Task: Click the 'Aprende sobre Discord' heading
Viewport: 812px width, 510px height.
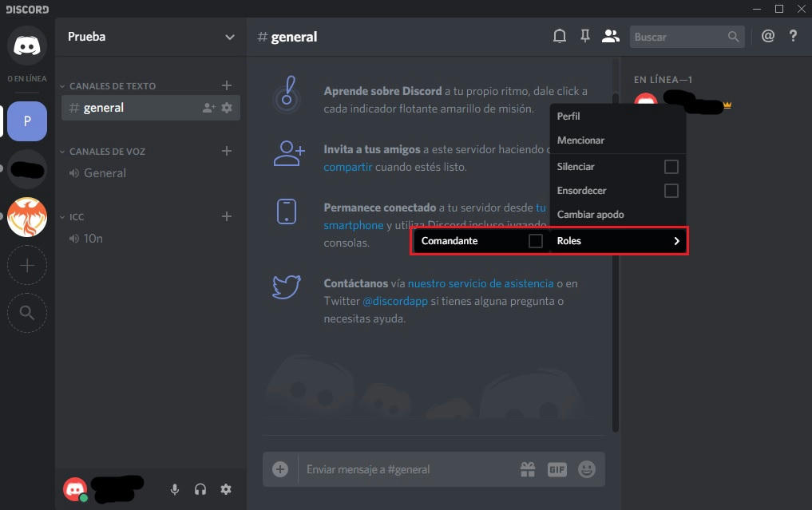Action: (382, 91)
